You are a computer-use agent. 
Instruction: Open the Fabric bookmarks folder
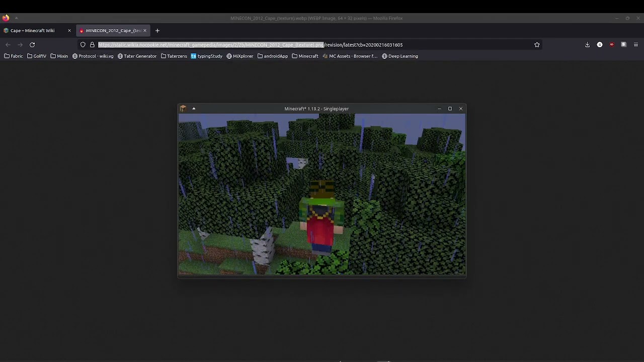pyautogui.click(x=14, y=56)
